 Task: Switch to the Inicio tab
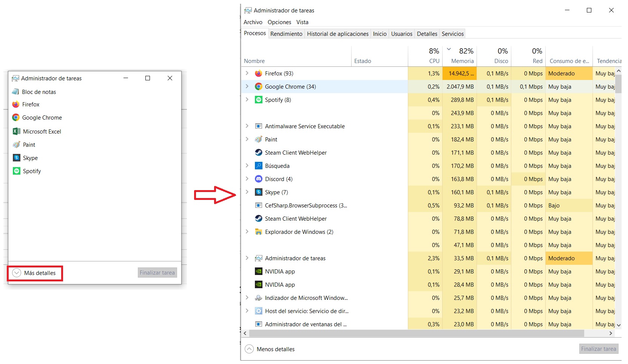coord(380,34)
